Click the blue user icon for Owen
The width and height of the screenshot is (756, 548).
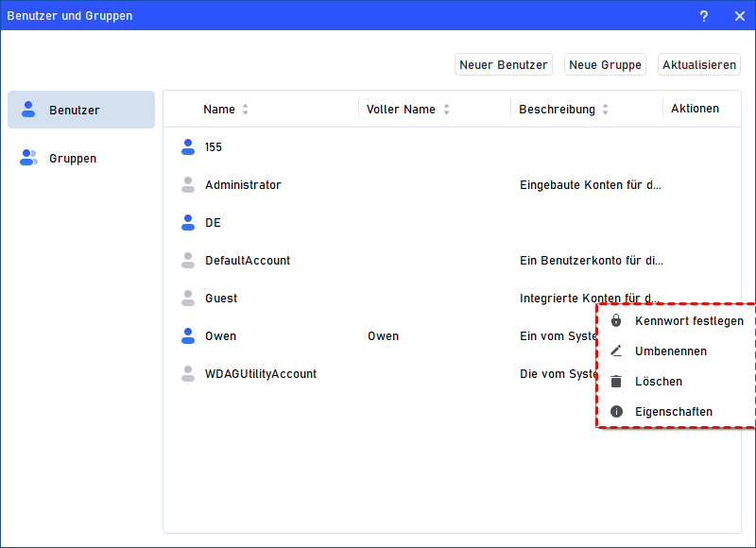pos(187,336)
